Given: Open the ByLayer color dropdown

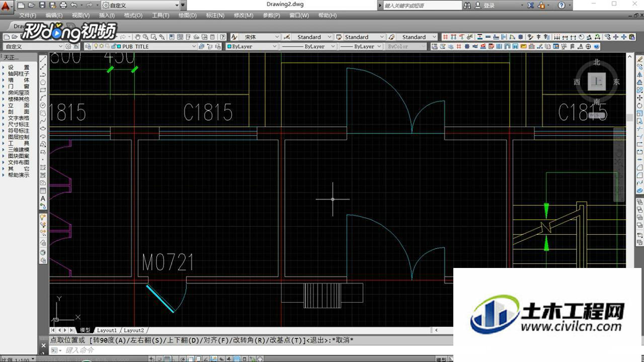Looking at the screenshot, I should click(x=252, y=46).
